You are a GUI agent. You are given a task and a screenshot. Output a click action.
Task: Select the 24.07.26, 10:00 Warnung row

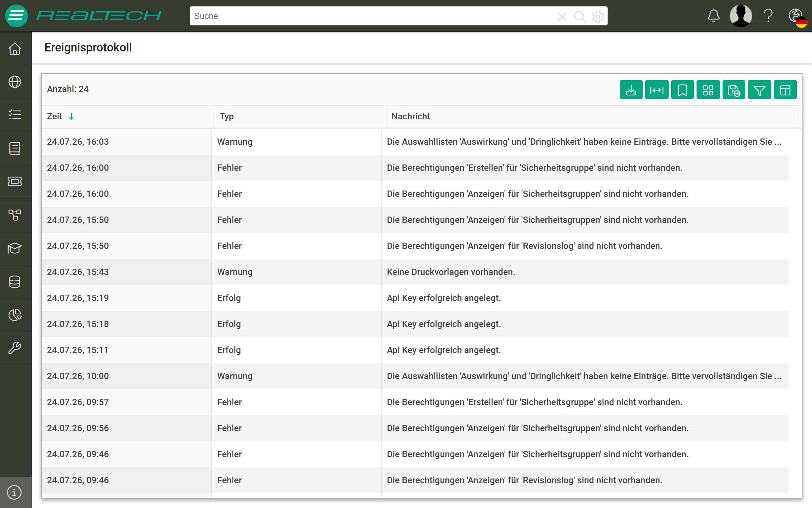point(415,376)
